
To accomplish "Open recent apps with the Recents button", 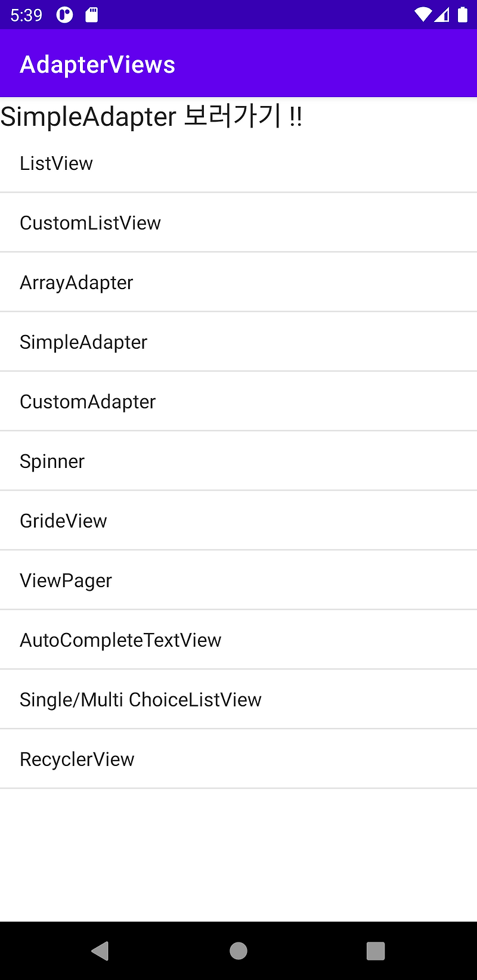I will click(375, 951).
